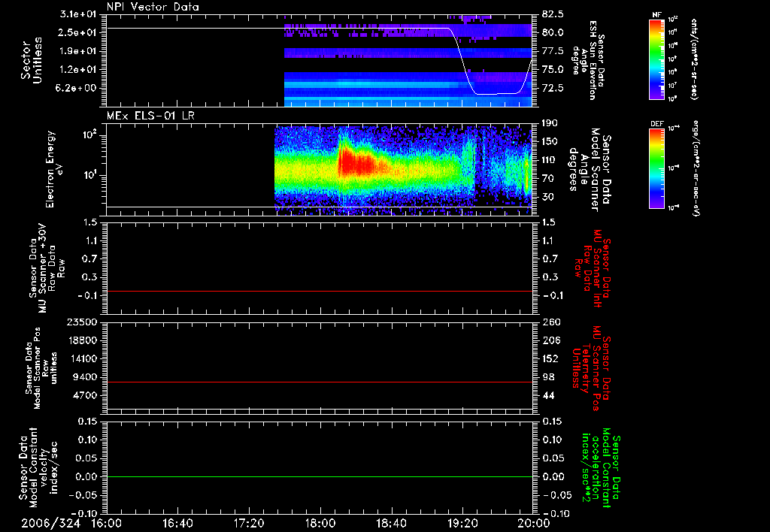
Task: Click the 206 telemetry tick label
Action: [x=550, y=340]
